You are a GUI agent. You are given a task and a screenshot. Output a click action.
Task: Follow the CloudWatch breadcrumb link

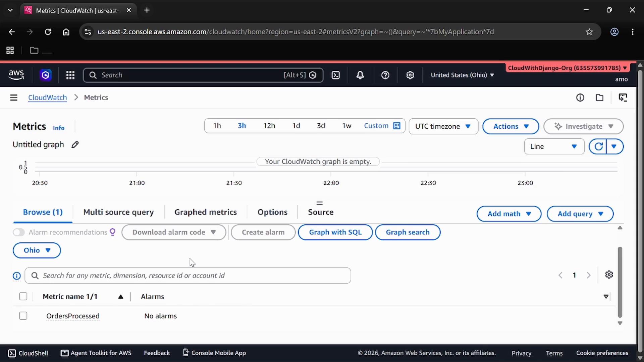(x=48, y=98)
